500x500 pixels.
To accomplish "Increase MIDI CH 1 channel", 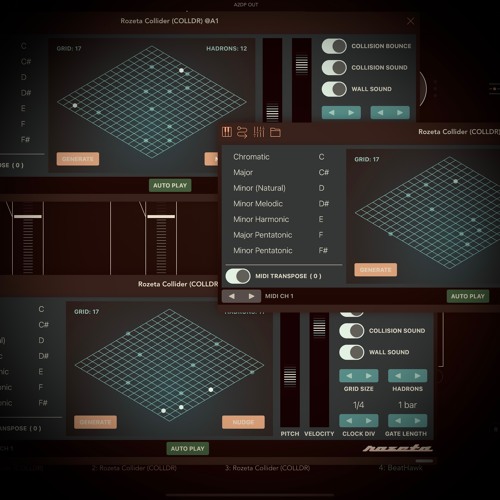I will click(x=251, y=296).
